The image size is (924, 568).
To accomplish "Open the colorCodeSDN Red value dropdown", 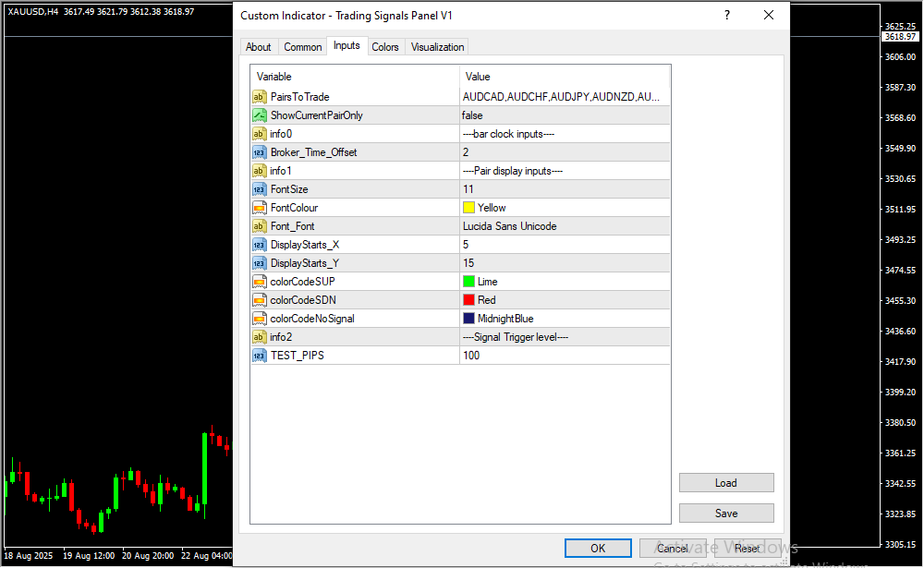I will pos(564,300).
